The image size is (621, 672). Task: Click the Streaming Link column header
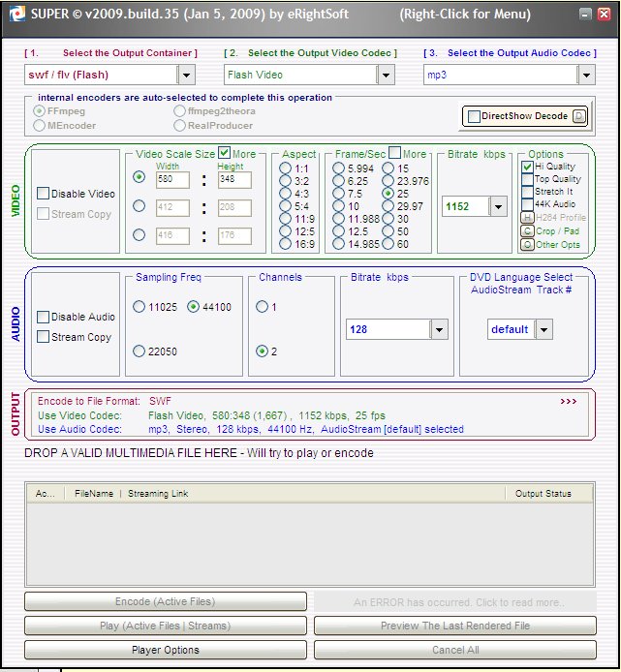coord(158,494)
